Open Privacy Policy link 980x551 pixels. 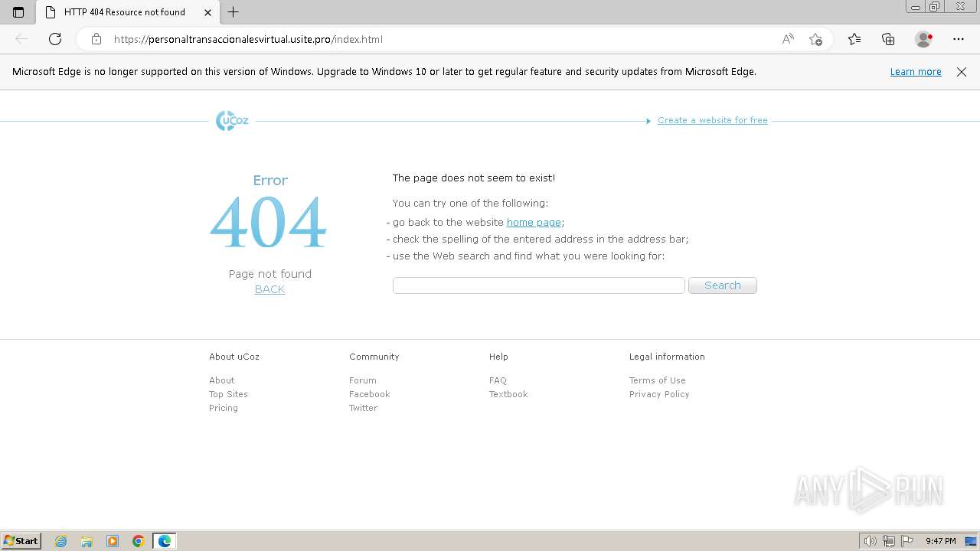[659, 394]
